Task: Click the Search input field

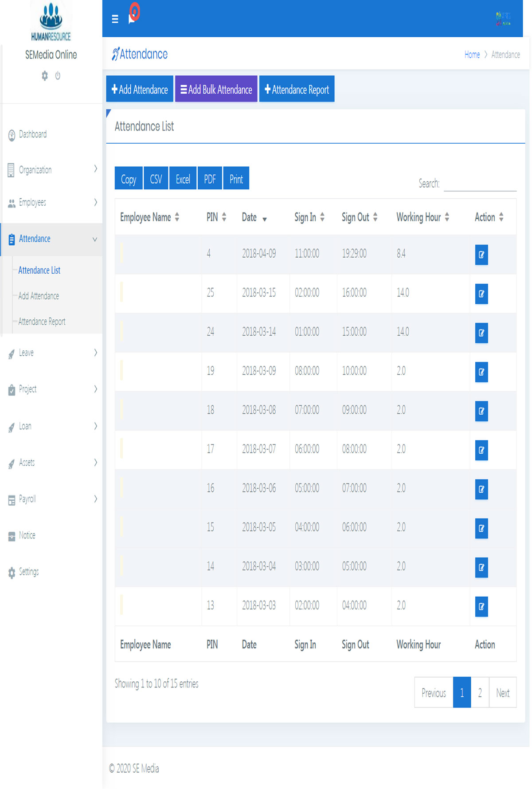Action: (480, 183)
